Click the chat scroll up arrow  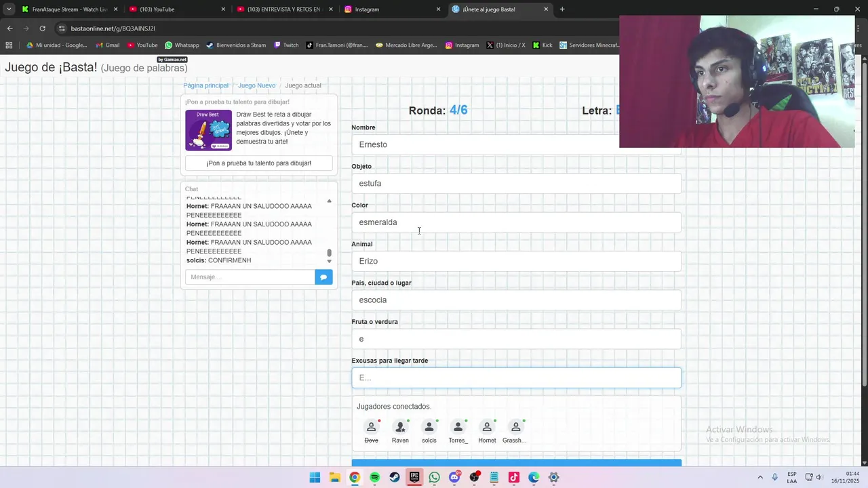tap(330, 201)
